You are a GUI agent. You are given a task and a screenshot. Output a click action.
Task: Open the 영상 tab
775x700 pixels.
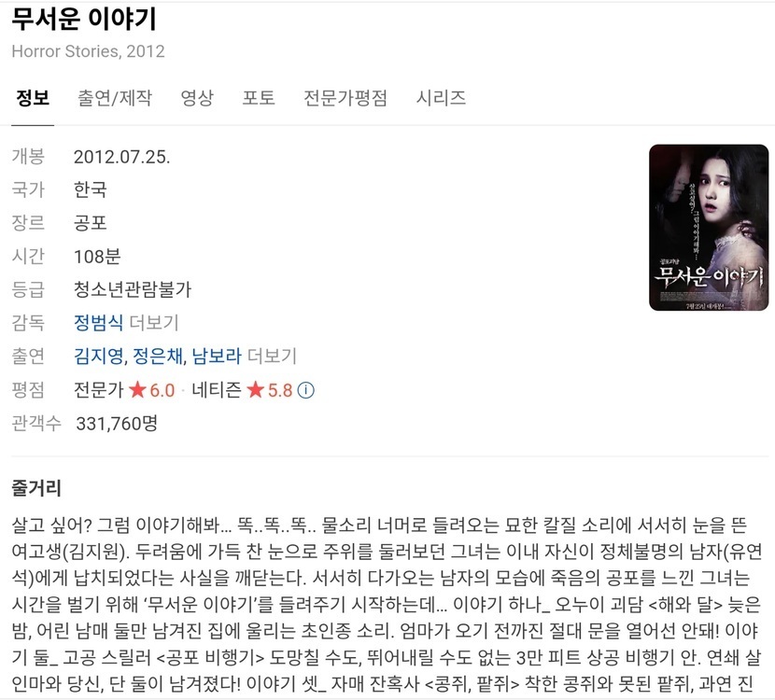pos(197,97)
